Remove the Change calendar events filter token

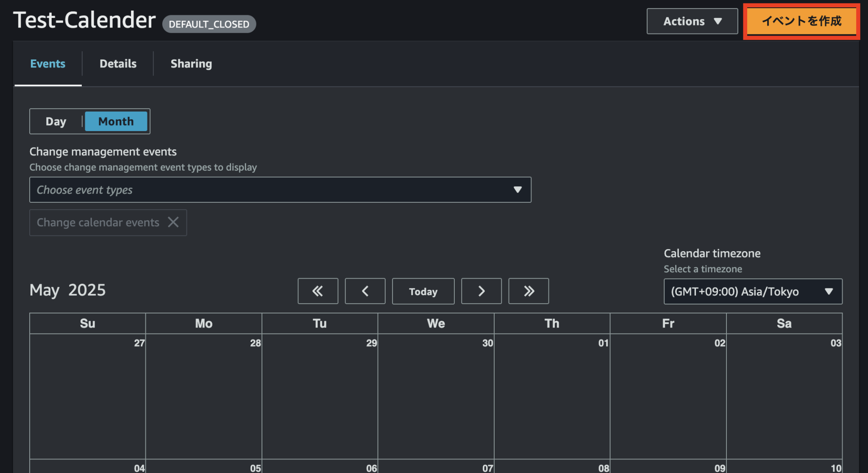[x=173, y=222]
